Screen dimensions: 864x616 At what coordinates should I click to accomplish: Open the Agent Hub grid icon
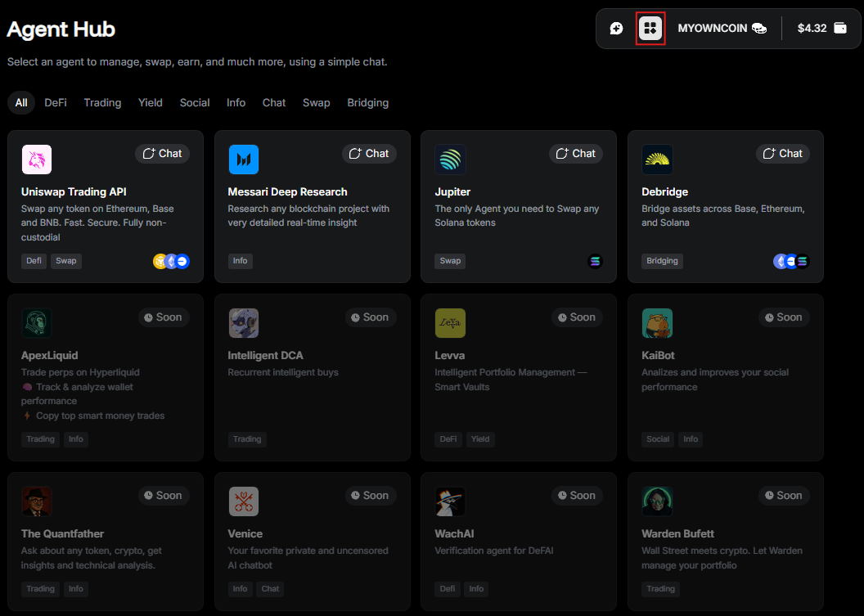(x=650, y=28)
